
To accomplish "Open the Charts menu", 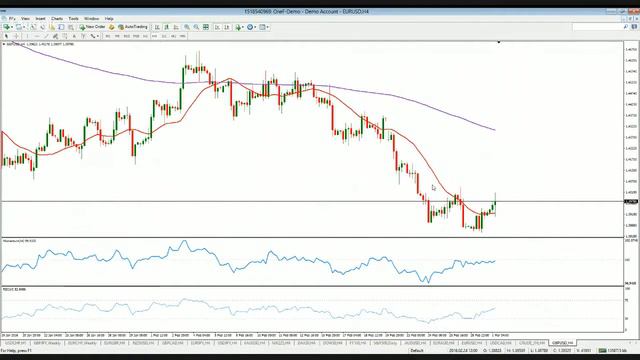I will click(x=57, y=19).
